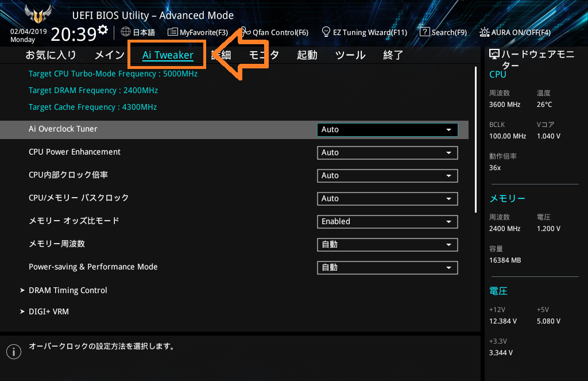Click the settings list vertical scrollbar
Image resolution: width=588 pixels, height=381 pixels.
coord(475,140)
